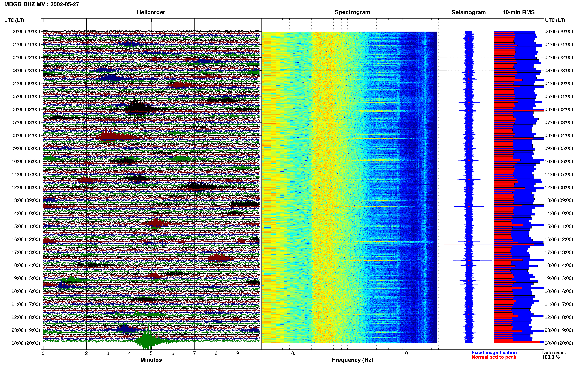Click '17:00 (13:00)' on the helicorder time axis
The width and height of the screenshot is (588, 368).
pyautogui.click(x=26, y=252)
